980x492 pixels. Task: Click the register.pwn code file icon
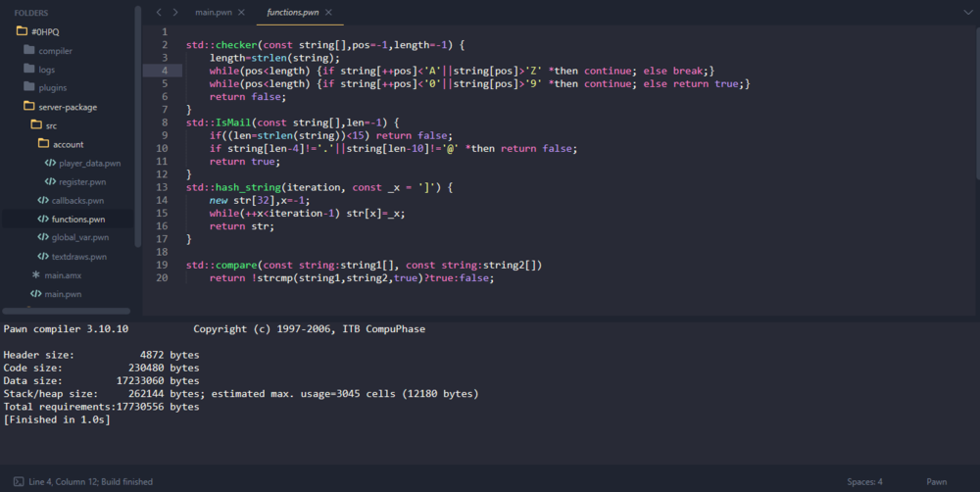(50, 182)
